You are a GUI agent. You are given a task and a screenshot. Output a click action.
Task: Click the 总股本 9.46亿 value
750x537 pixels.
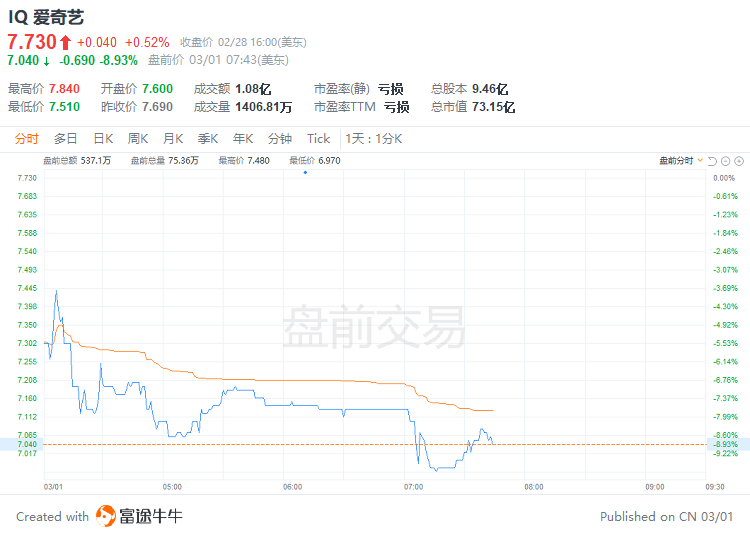point(490,89)
